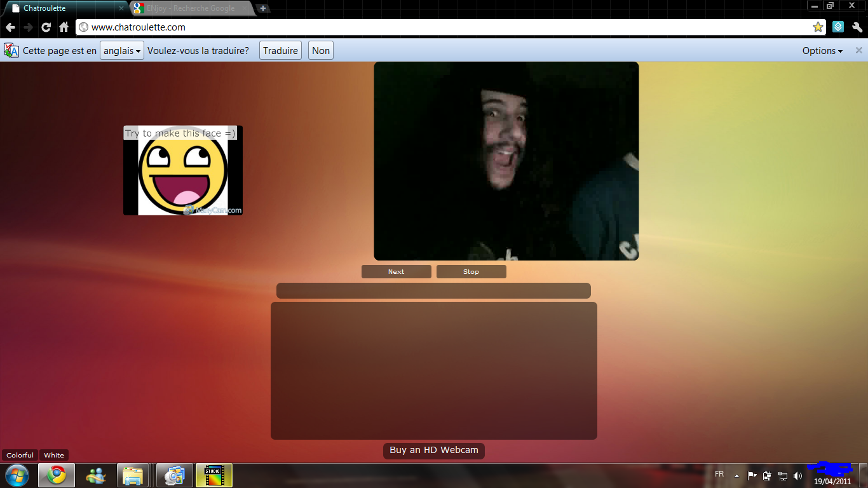Click Non to decline translation
Image resolution: width=868 pixels, height=488 pixels.
click(x=321, y=51)
